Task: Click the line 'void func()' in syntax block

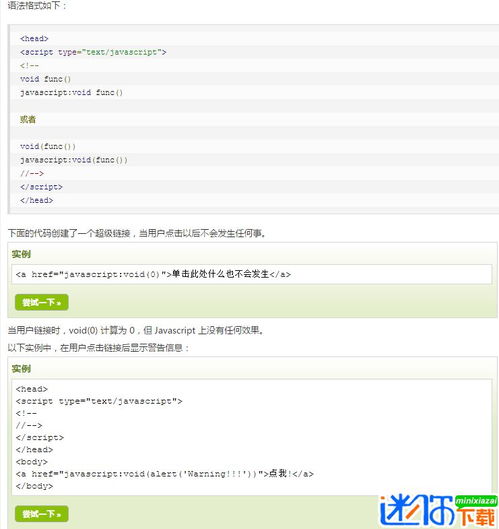Action: coord(46,79)
